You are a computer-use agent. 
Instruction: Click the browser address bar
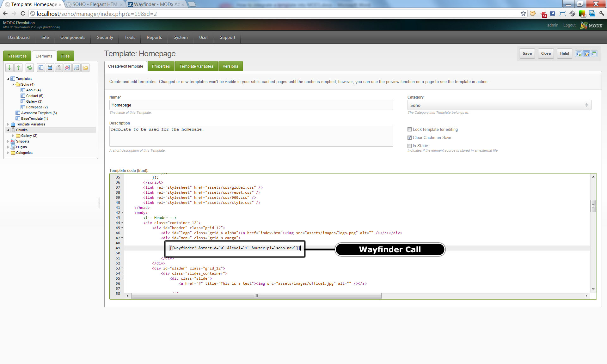[274, 14]
